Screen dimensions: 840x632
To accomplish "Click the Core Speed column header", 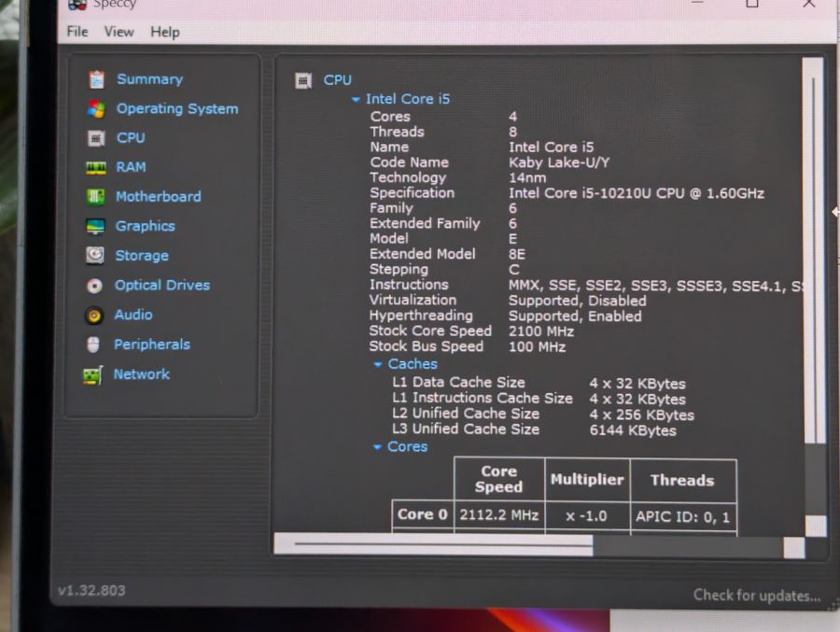I will [498, 479].
